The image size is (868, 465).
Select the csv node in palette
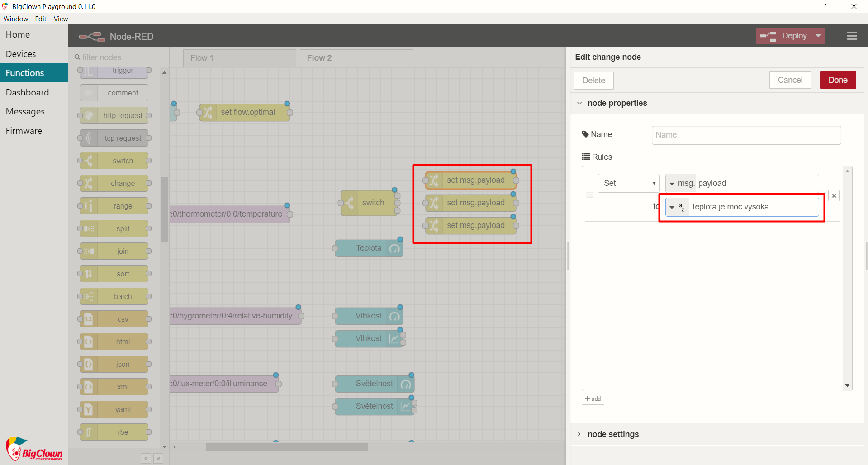point(114,319)
